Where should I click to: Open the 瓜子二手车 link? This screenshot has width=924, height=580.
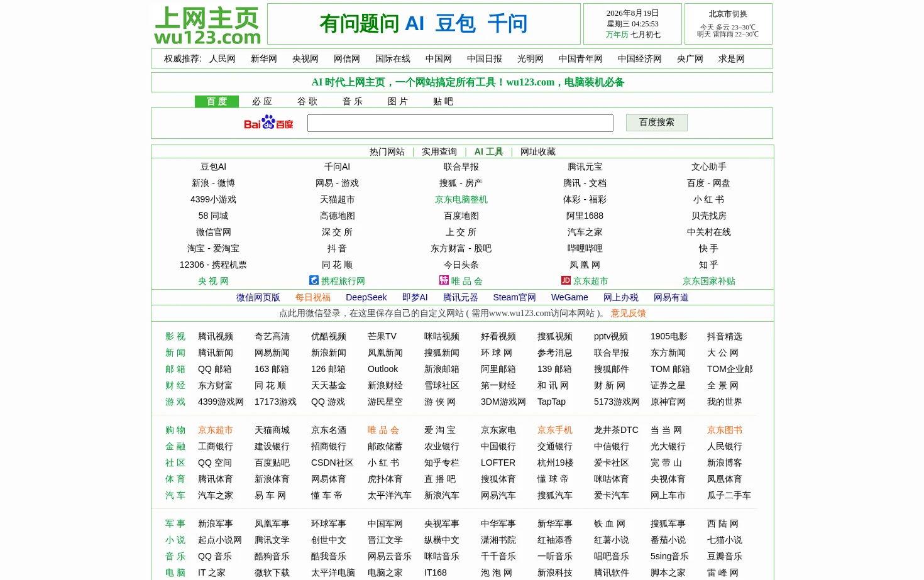point(729,496)
